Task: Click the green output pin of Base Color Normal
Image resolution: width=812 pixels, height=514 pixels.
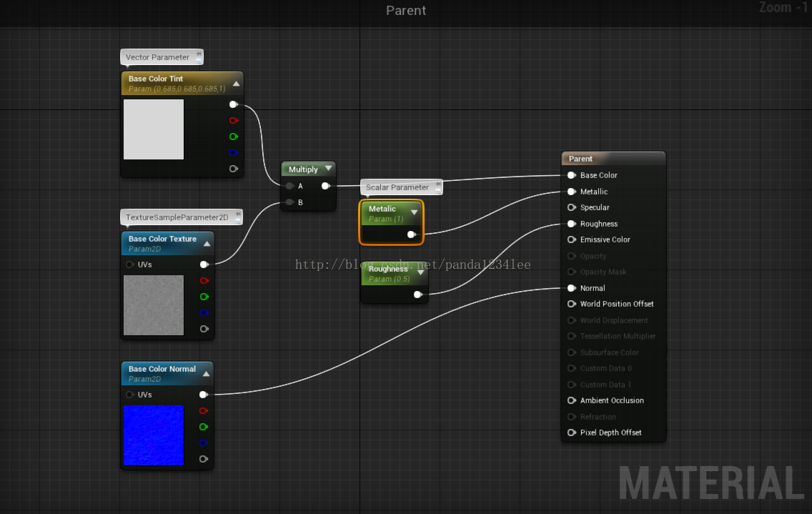Action: pyautogui.click(x=204, y=427)
